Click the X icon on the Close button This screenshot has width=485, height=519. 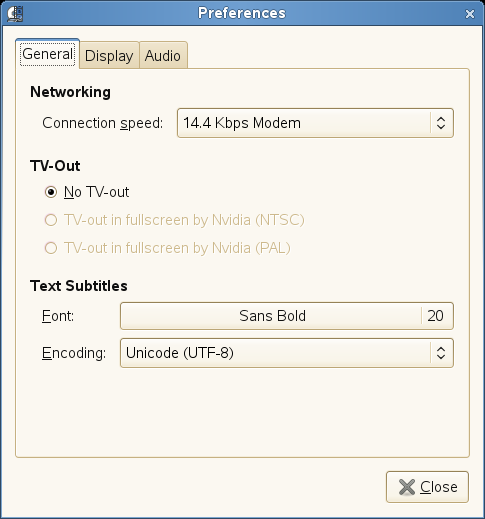pyautogui.click(x=407, y=487)
